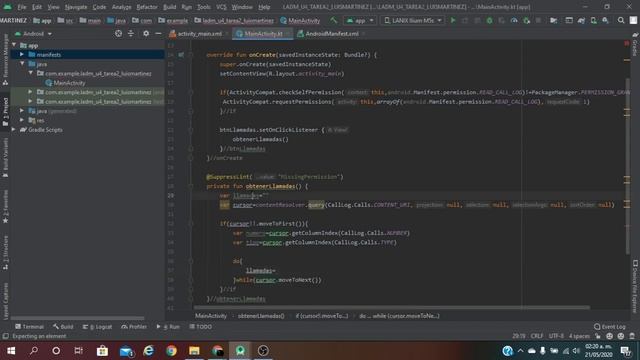Open the Windows notification center
The width and height of the screenshot is (640, 360).
pyautogui.click(x=626, y=351)
